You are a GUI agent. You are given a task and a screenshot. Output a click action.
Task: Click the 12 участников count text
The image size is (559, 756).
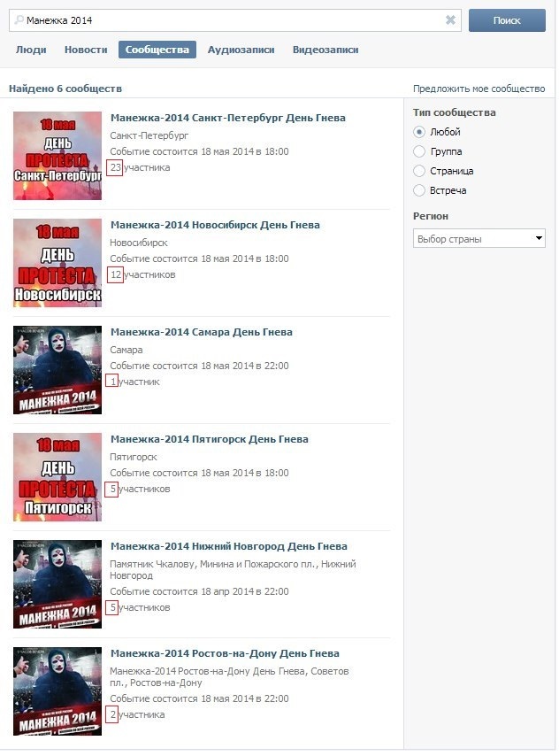[142, 274]
